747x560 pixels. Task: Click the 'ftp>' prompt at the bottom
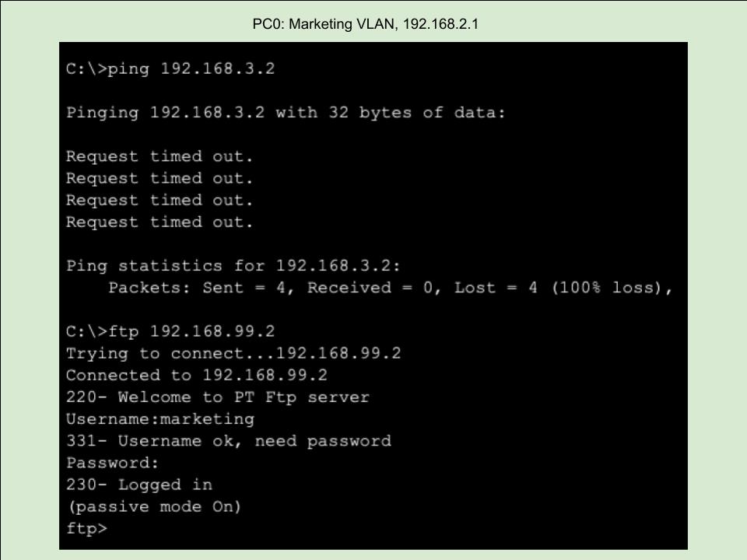86,529
